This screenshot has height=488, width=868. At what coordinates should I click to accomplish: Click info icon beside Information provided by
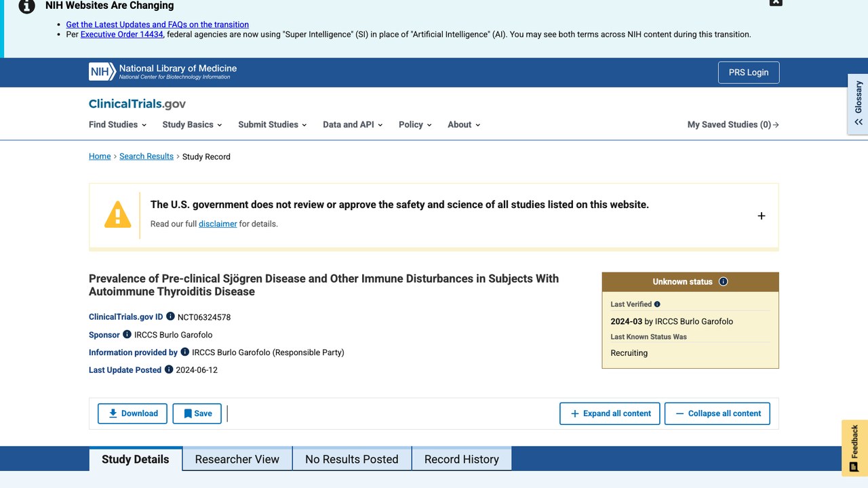click(x=184, y=352)
